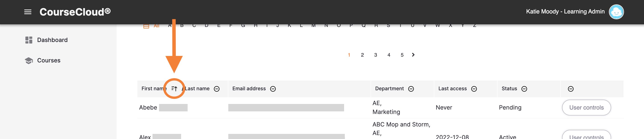Go to the next page arrow
Image resolution: width=644 pixels, height=139 pixels.
click(x=413, y=55)
